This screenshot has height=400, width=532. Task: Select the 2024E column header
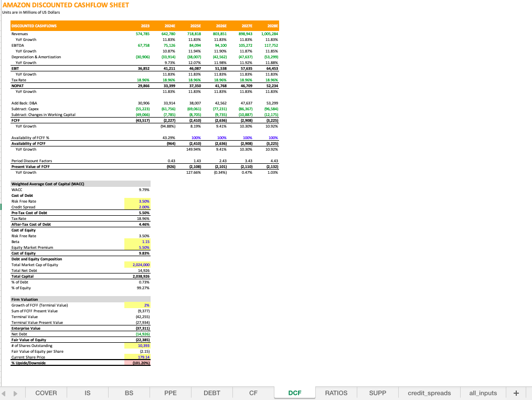click(169, 26)
